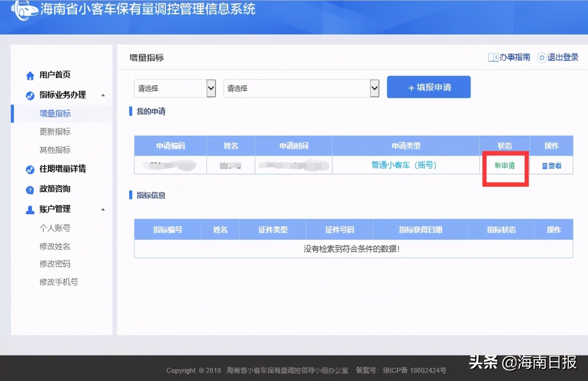Collapse the 指标业务办理 menu arrow
This screenshot has width=588, height=381.
tap(103, 96)
